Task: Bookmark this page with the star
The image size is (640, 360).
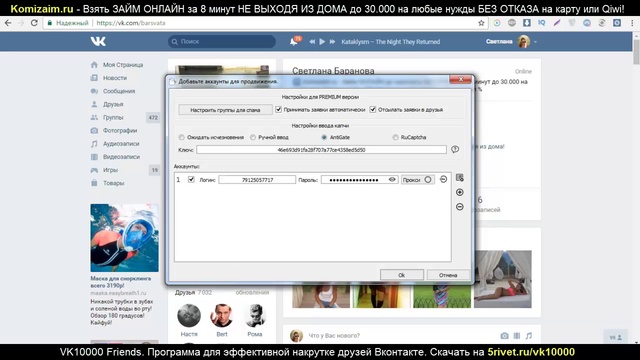Action: tap(481, 23)
